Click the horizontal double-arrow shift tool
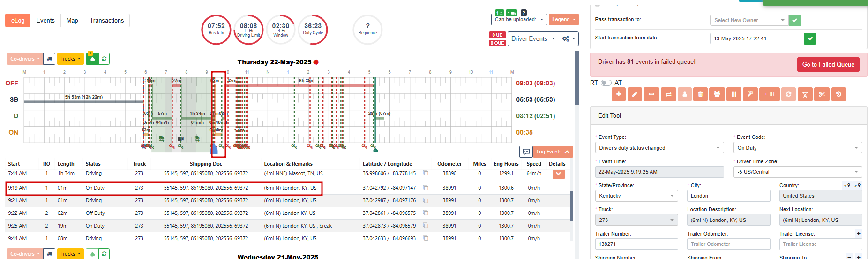 pos(651,94)
